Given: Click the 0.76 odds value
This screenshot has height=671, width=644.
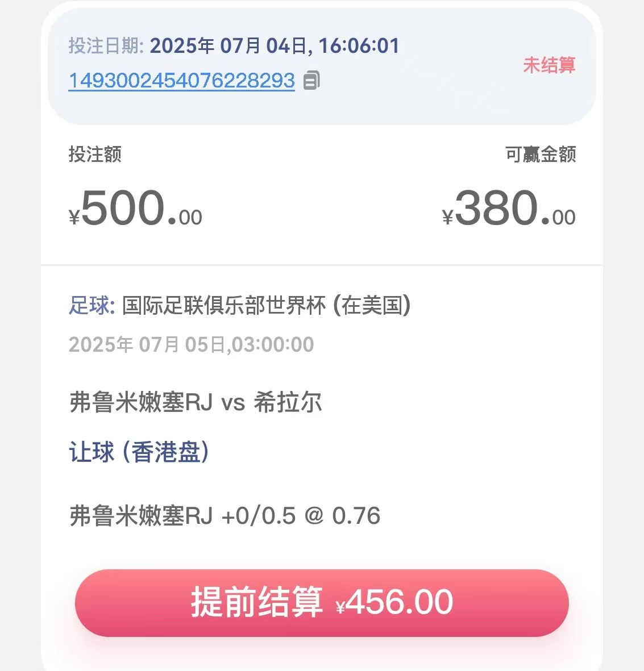Looking at the screenshot, I should 356,516.
